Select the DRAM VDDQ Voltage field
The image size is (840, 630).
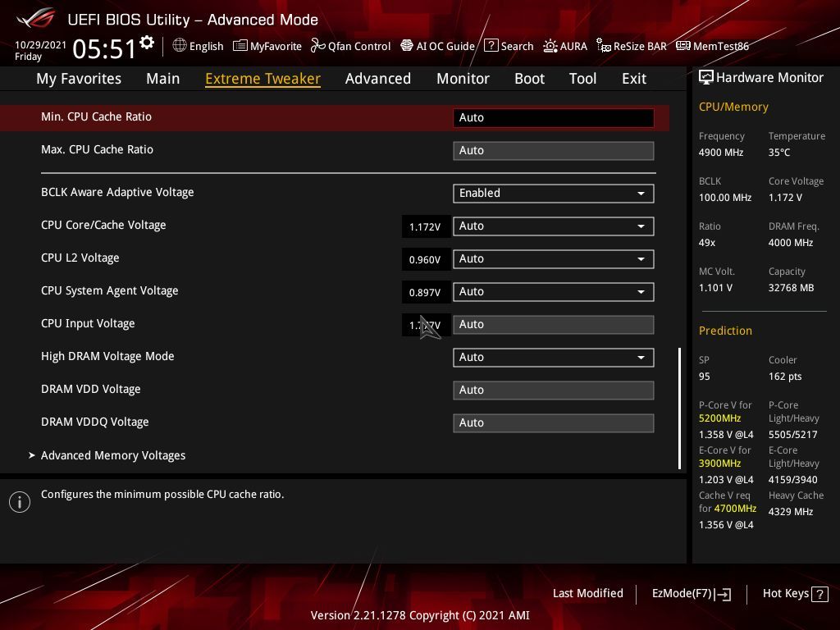click(554, 422)
